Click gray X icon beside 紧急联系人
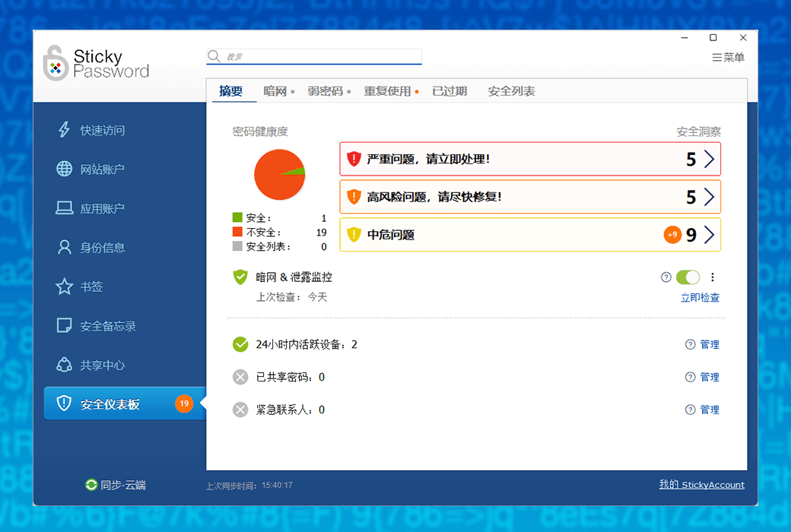This screenshot has height=532, width=791. [x=240, y=410]
